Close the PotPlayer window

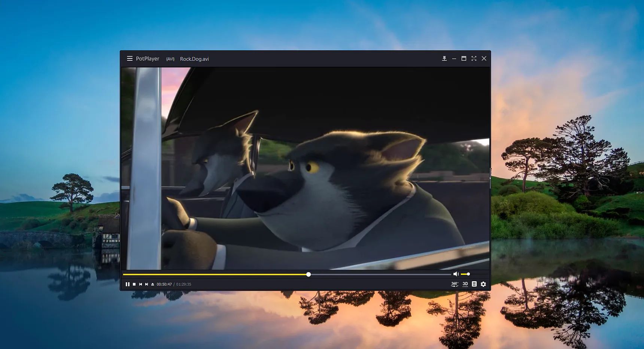484,58
